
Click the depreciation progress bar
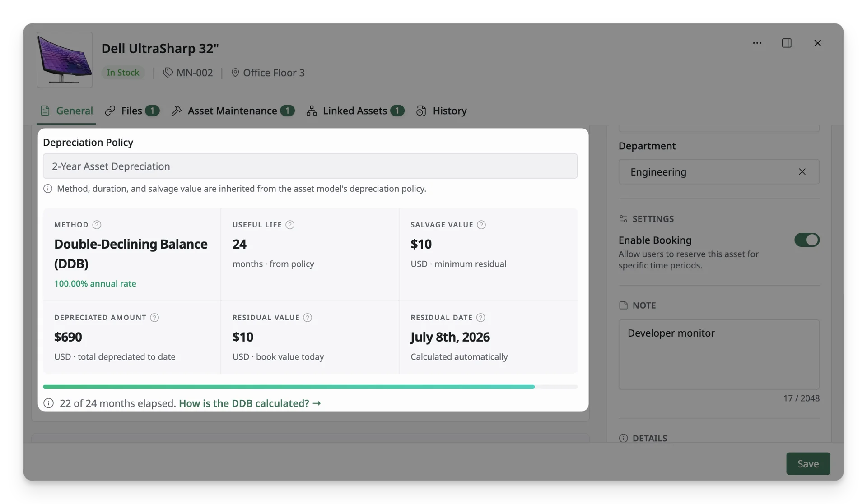coord(310,387)
